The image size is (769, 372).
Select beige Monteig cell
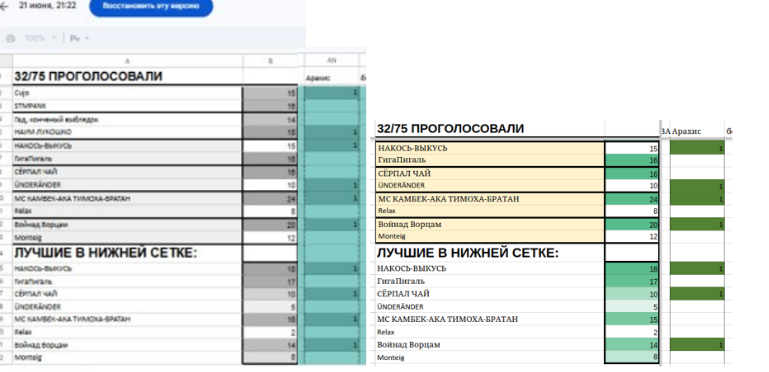click(490, 236)
